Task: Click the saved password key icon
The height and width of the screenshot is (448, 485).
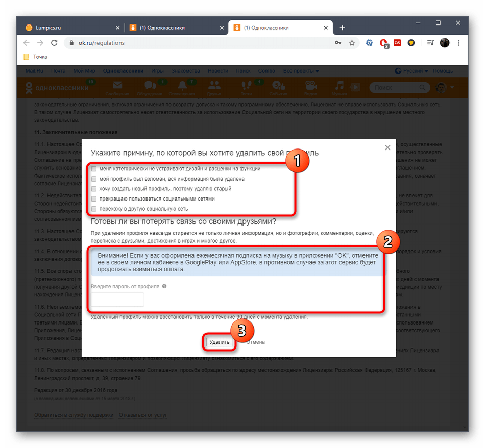Action: [x=338, y=43]
